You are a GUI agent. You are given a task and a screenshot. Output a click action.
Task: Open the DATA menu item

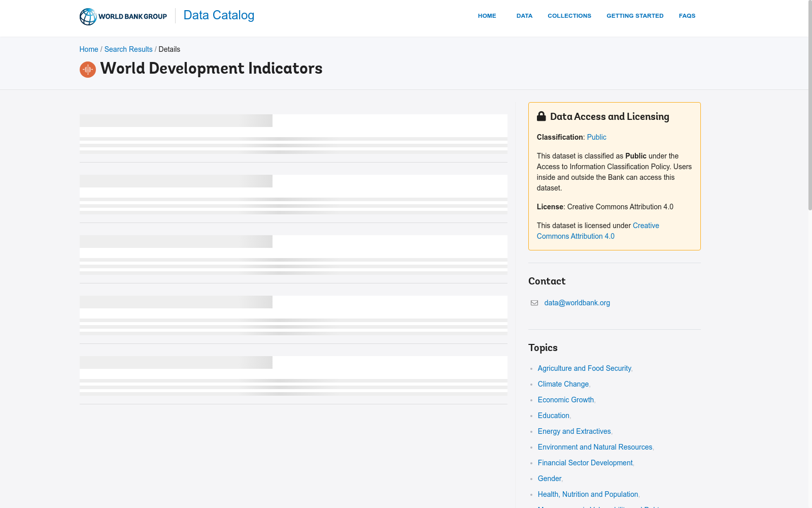point(524,16)
